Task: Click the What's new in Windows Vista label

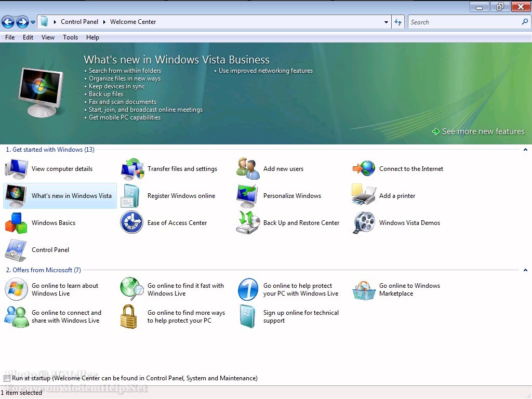Action: coord(72,196)
